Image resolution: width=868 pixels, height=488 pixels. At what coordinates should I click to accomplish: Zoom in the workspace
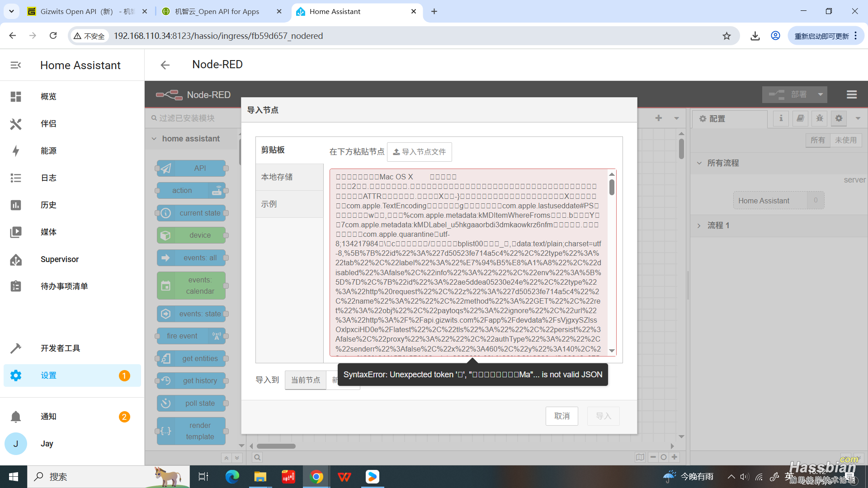pyautogui.click(x=675, y=457)
